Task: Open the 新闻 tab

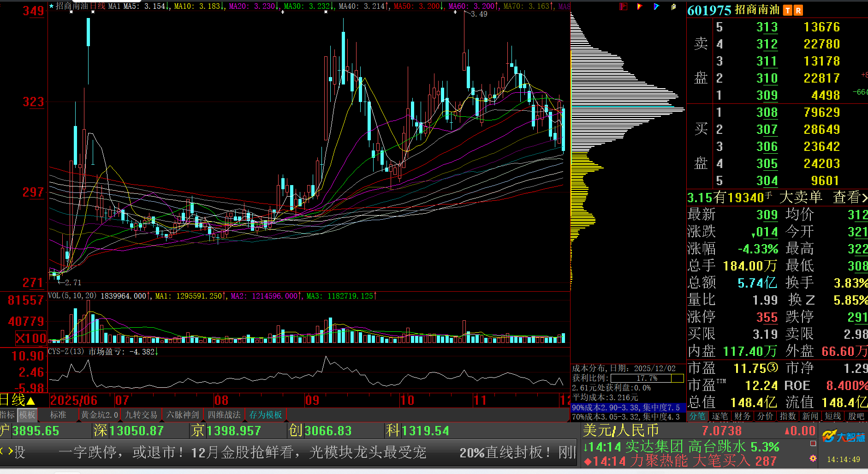Action: pos(810,416)
